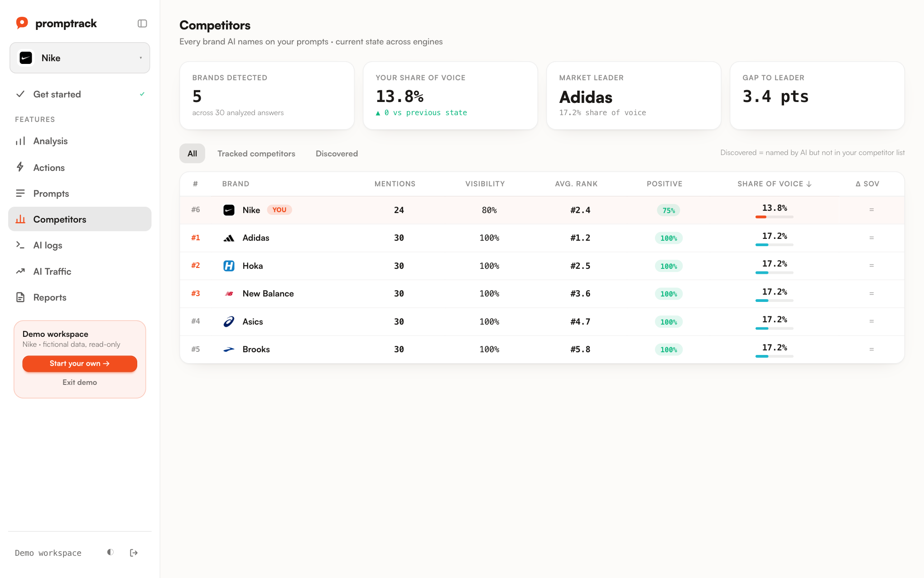This screenshot has width=924, height=578.
Task: Switch to Tracked competitors tab
Action: click(256, 154)
